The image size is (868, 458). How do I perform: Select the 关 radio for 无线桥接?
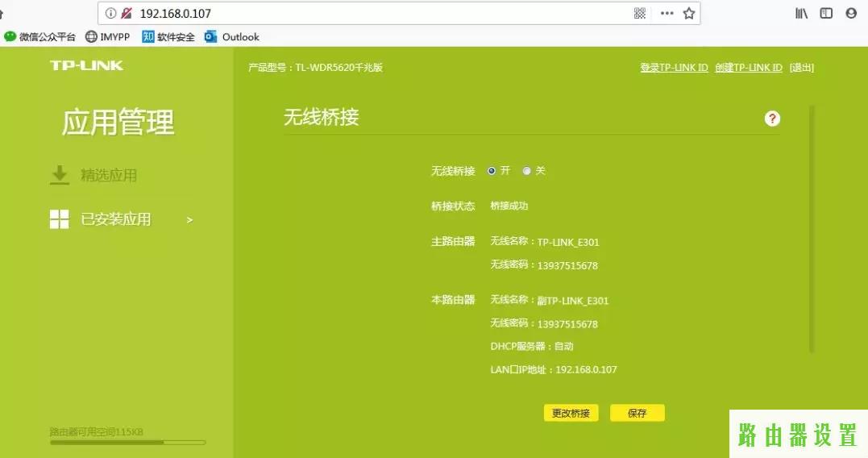[x=526, y=171]
